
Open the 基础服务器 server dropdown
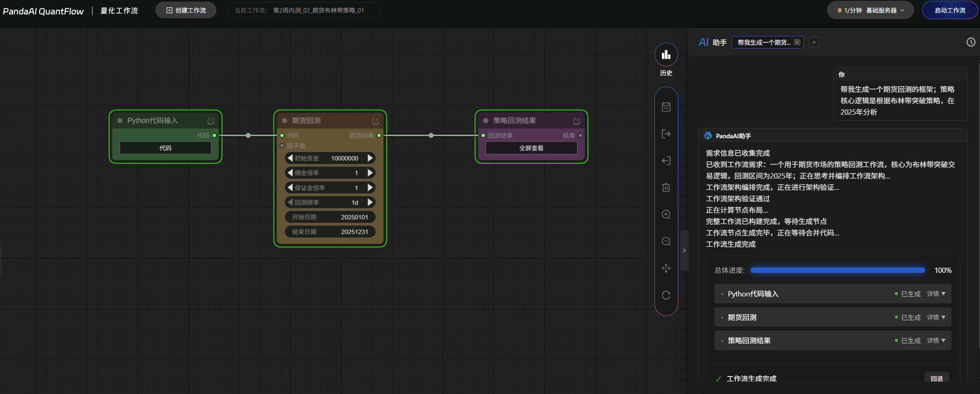[870, 10]
